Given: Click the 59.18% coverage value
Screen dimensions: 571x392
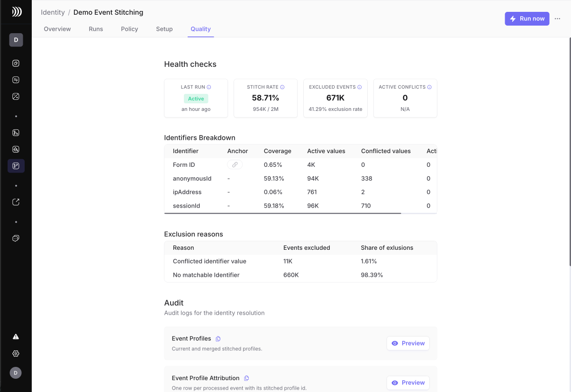Looking at the screenshot, I should [x=274, y=206].
